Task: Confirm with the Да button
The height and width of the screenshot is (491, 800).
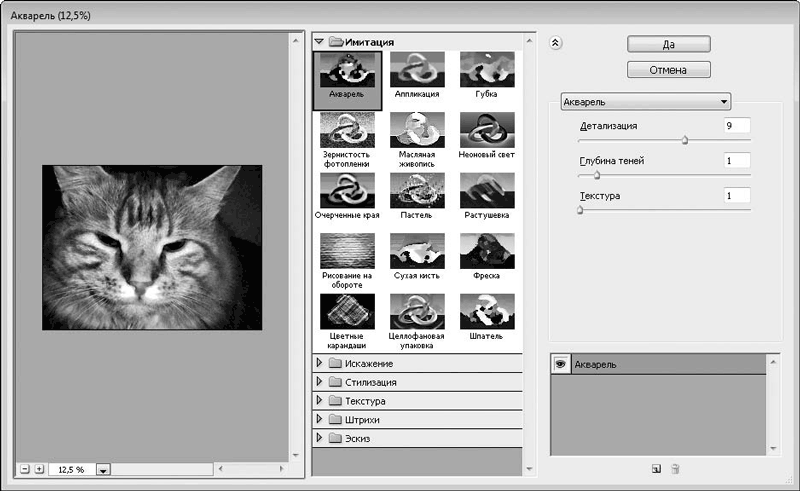Action: point(668,44)
